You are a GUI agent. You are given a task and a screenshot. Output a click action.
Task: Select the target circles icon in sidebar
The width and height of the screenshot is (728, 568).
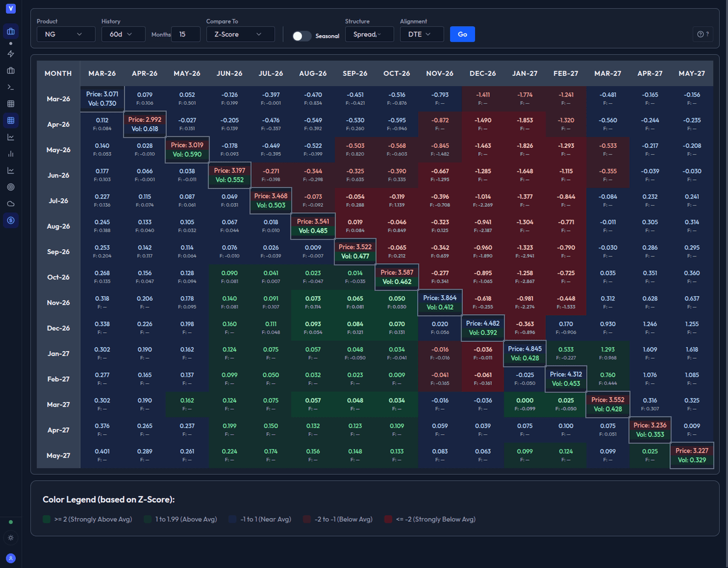tap(10, 187)
